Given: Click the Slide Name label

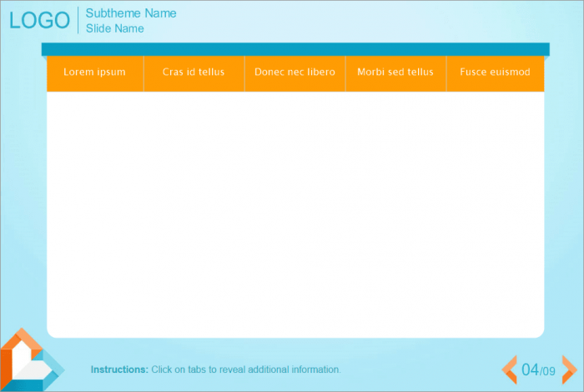Looking at the screenshot, I should (x=115, y=28).
